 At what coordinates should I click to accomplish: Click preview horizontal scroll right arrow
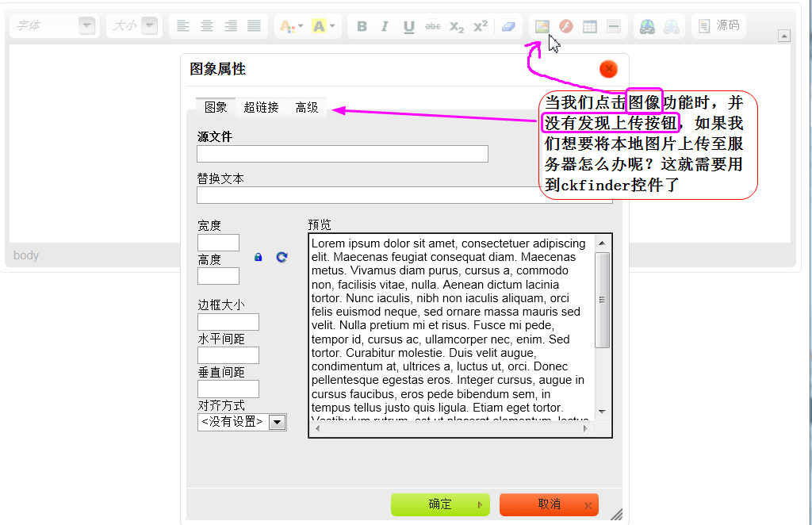pos(586,428)
